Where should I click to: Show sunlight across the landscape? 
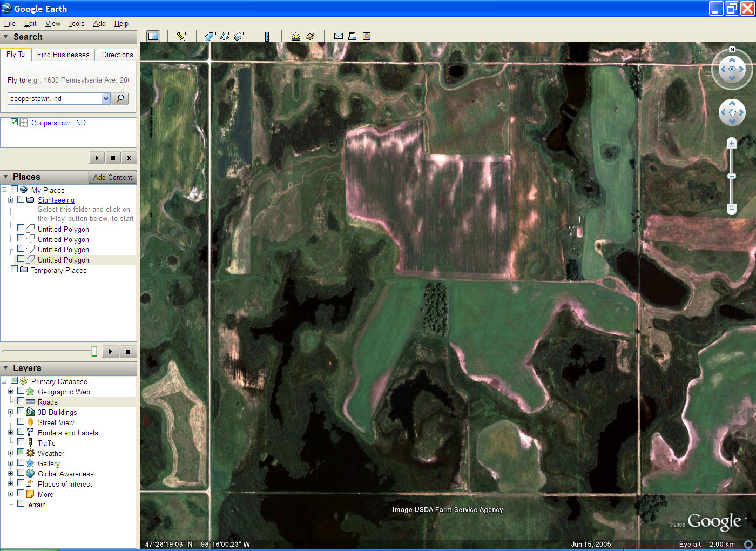[x=295, y=36]
